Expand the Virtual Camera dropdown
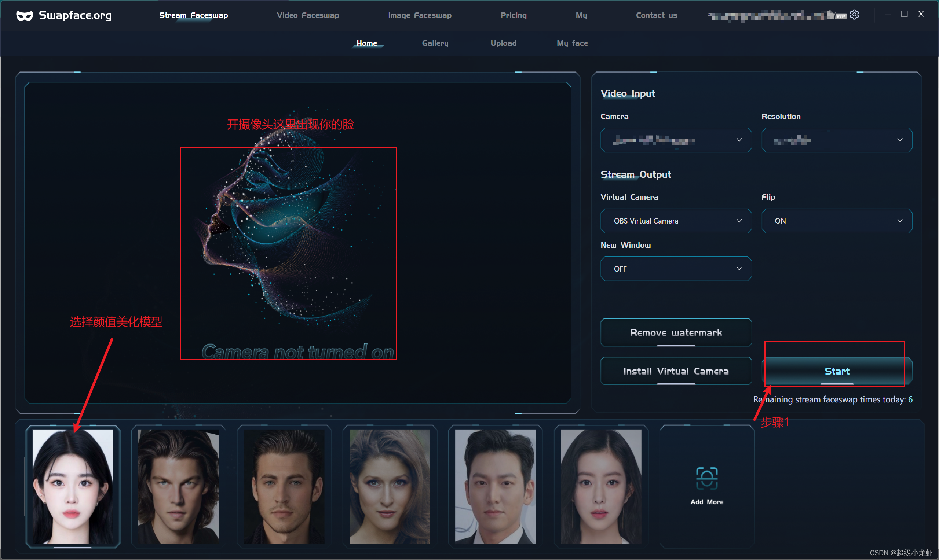 [676, 221]
